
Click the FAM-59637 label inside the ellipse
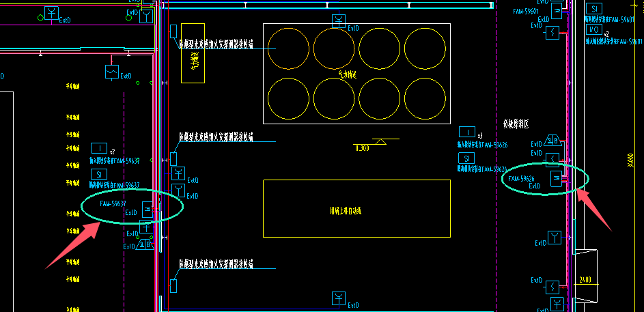pos(112,203)
